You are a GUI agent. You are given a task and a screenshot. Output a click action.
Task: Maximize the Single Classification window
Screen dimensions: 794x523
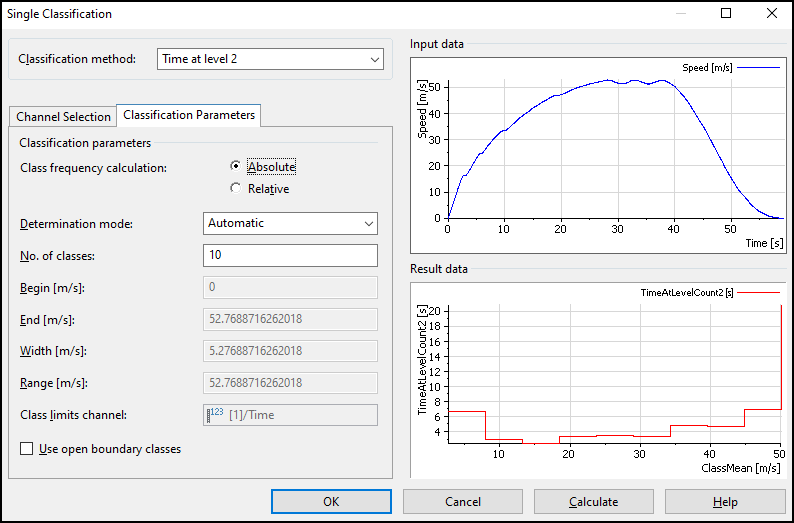(x=726, y=14)
